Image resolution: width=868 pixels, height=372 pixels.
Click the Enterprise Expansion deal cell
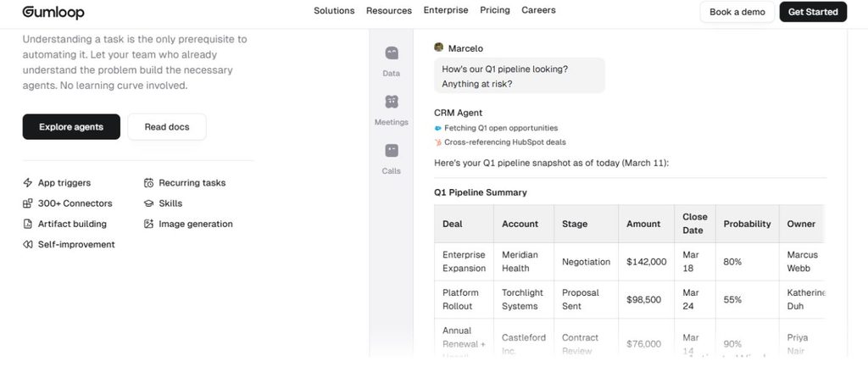pos(464,261)
